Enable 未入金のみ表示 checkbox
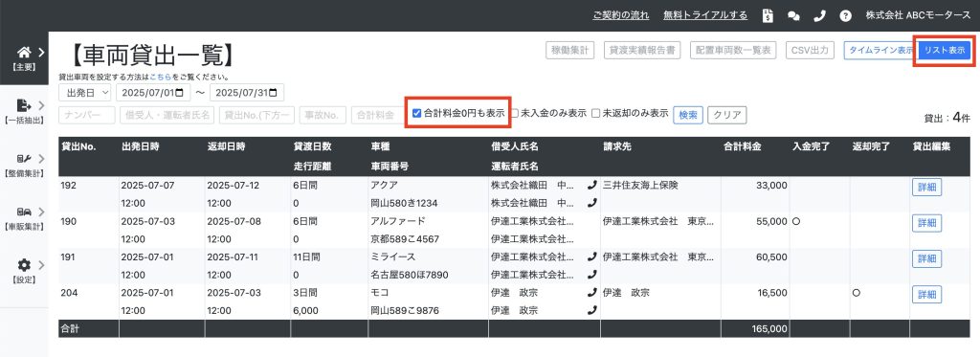This screenshot has height=357, width=980. click(515, 114)
